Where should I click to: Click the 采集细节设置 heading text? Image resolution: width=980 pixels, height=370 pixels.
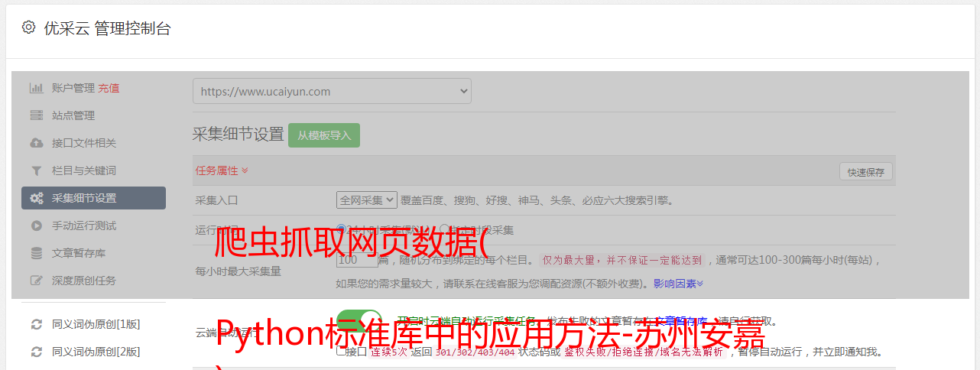239,135
